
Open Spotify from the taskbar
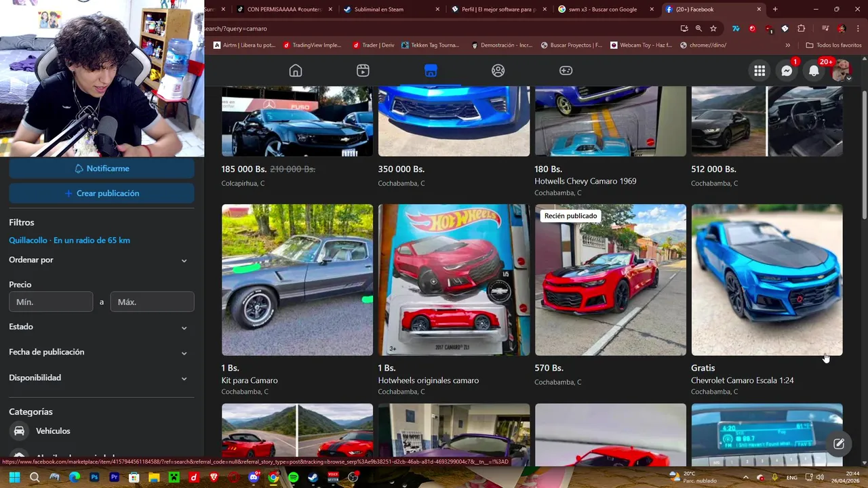click(293, 477)
